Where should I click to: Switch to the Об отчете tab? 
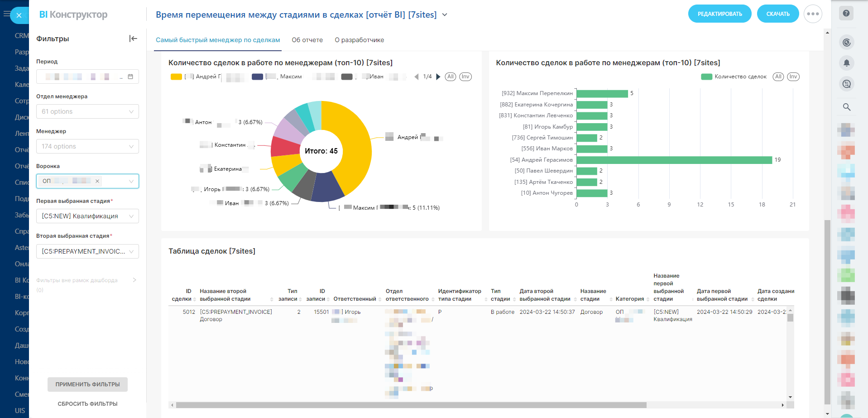coord(307,40)
